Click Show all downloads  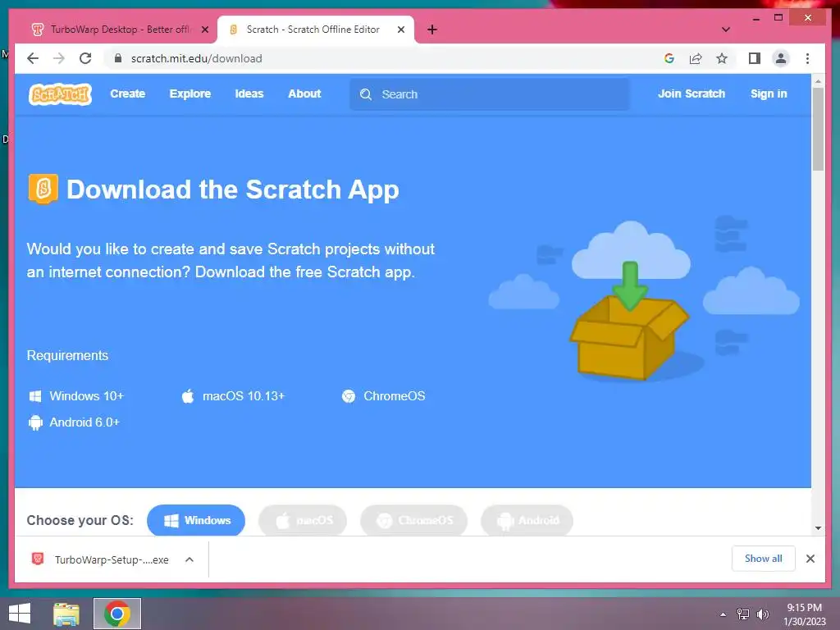pyautogui.click(x=764, y=559)
